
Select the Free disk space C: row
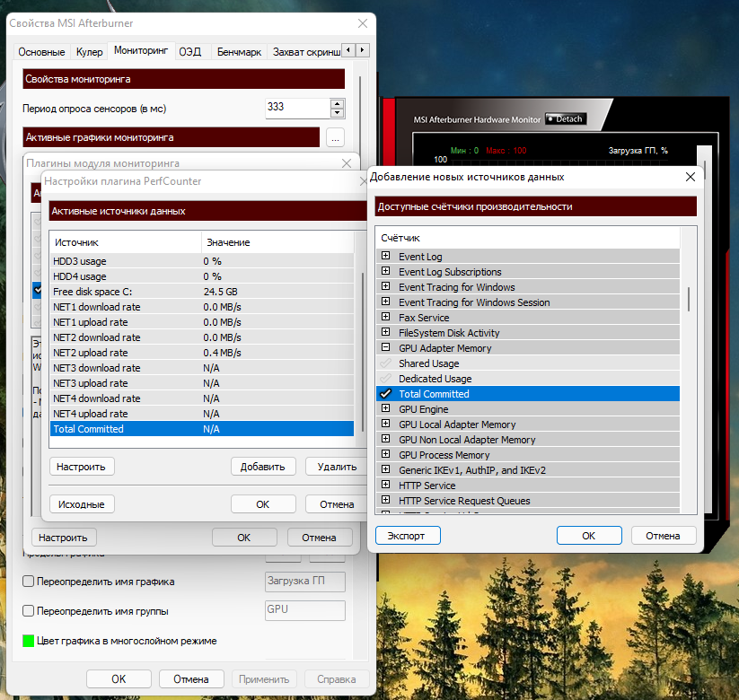click(202, 292)
